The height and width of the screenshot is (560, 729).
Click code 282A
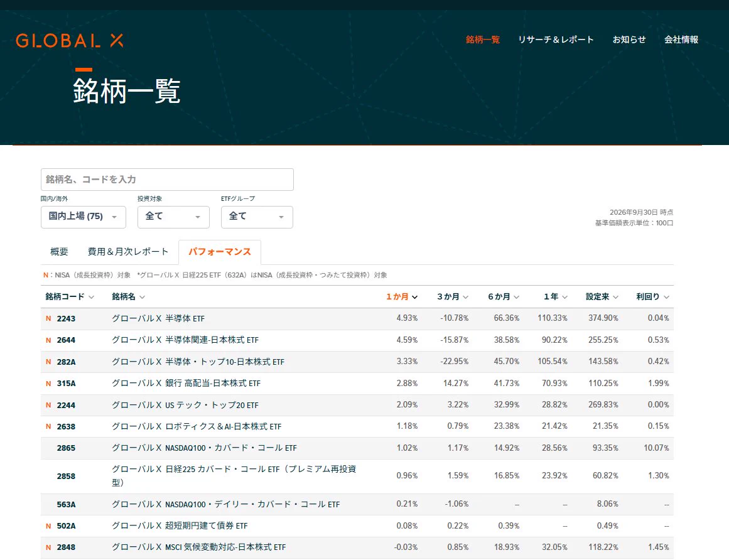(x=66, y=362)
